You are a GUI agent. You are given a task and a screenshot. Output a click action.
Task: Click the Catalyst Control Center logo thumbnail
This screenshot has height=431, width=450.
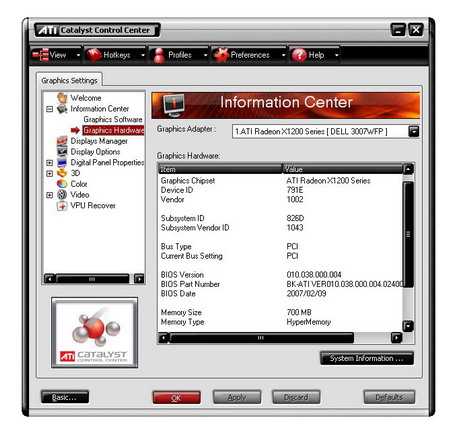[x=95, y=333]
